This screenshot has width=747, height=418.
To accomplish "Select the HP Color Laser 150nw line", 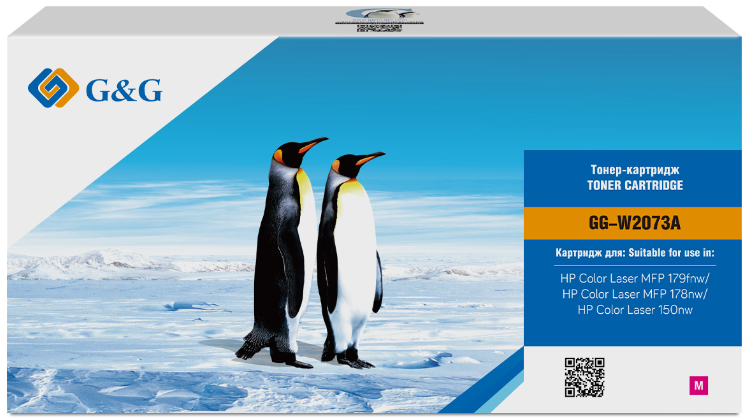I will coord(635,310).
